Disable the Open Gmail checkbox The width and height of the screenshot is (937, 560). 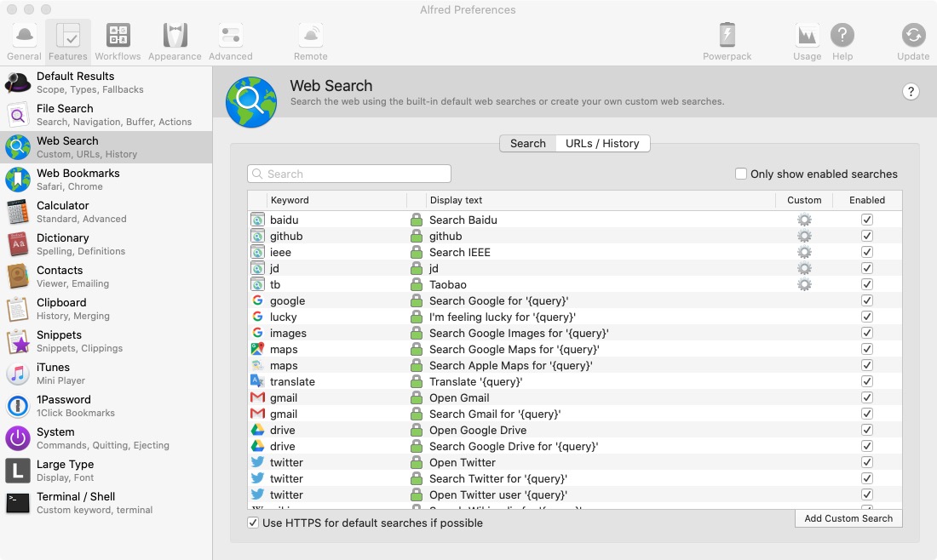867,397
